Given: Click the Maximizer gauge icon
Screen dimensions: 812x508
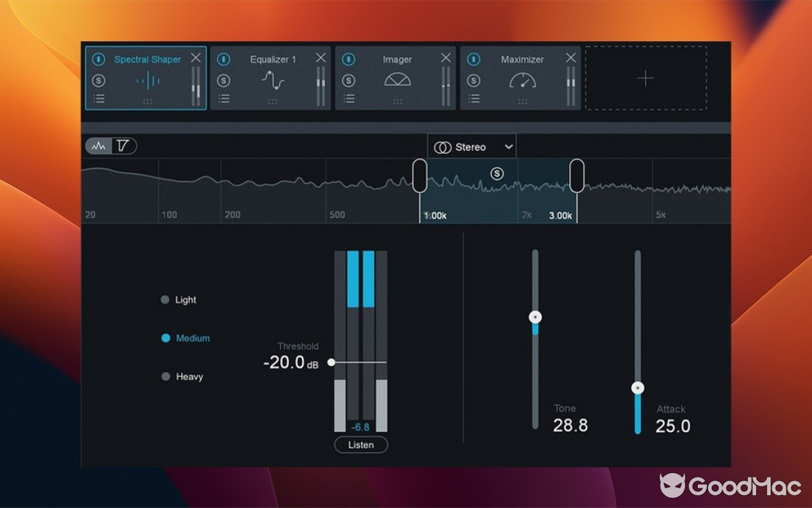Looking at the screenshot, I should click(x=522, y=80).
